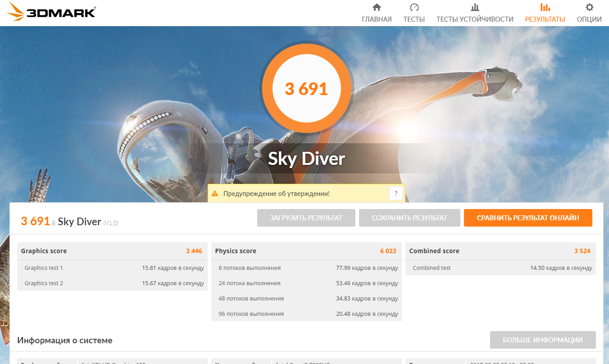
Task: Click the ЗАГРУЗИТЬ РЕЗУЛЬТАТ button
Action: [306, 218]
